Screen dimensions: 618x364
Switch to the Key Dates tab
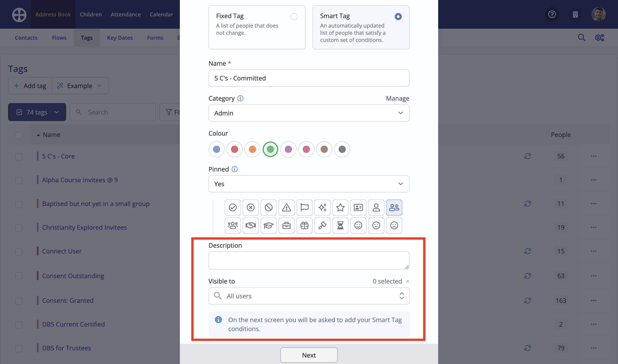pos(120,37)
